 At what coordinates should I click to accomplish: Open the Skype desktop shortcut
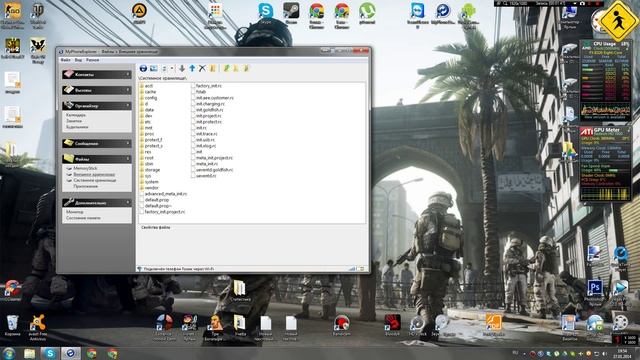tap(266, 12)
